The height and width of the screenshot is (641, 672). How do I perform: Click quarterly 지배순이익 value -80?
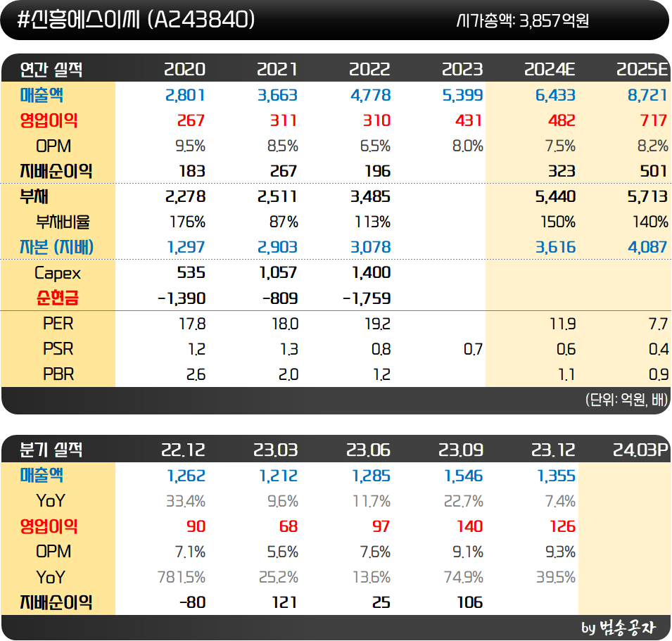point(192,602)
